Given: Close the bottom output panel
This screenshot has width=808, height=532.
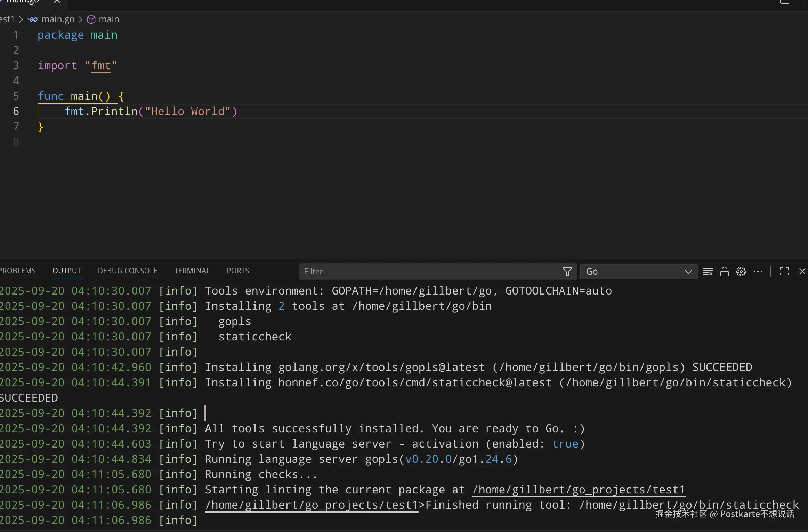Looking at the screenshot, I should click(x=802, y=272).
